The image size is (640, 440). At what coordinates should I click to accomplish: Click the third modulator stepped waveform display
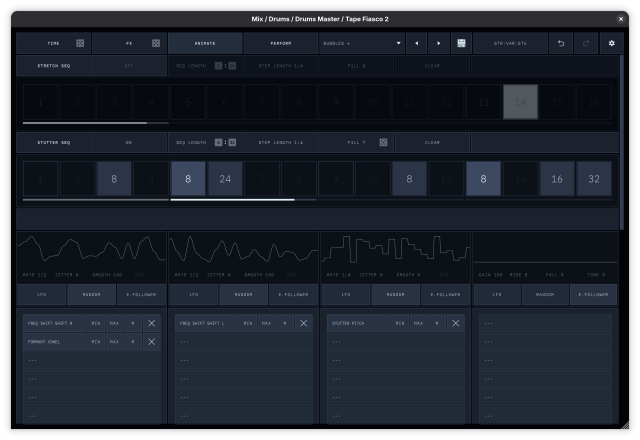(396, 249)
